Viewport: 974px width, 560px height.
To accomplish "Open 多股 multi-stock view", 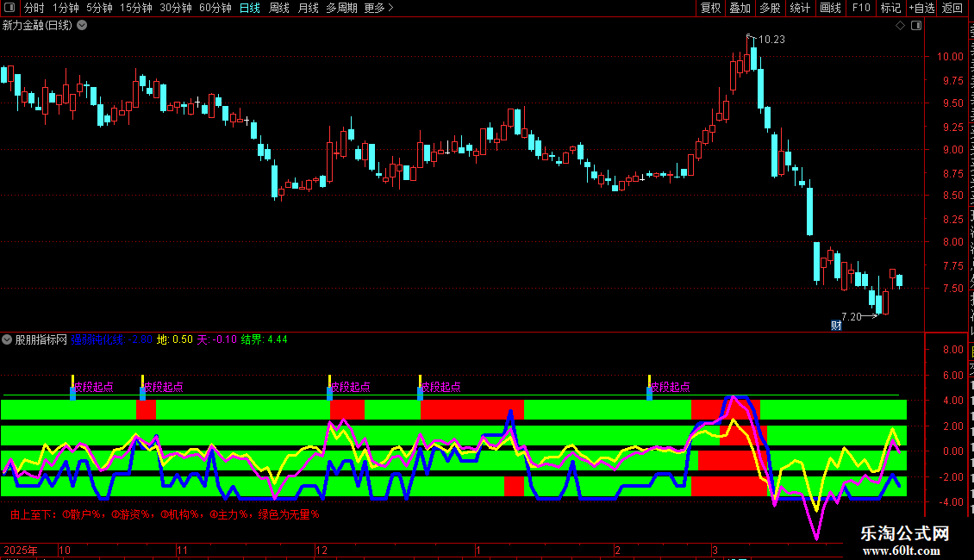I will pyautogui.click(x=770, y=8).
